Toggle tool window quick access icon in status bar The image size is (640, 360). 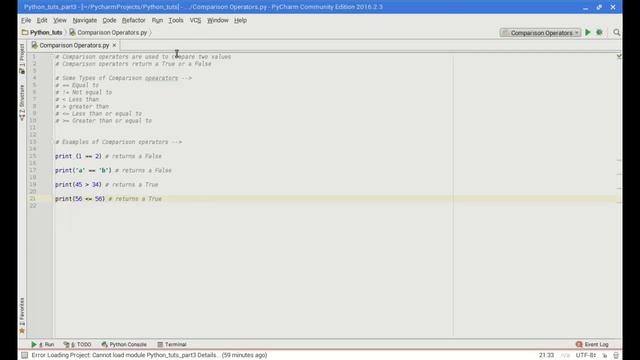point(24,356)
